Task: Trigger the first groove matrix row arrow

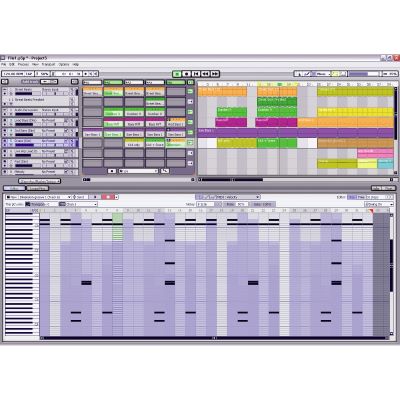Action: [x=190, y=91]
